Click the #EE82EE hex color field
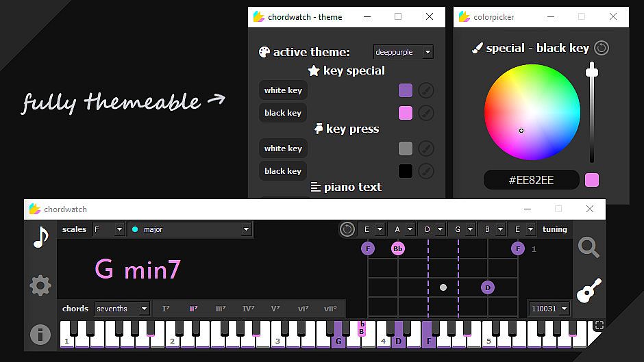Screen dimensions: 644x362 click(531, 180)
